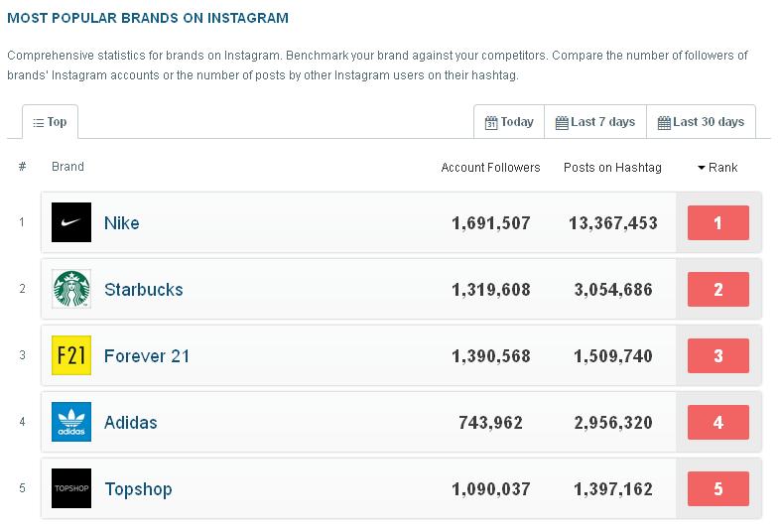Show Last 7 days statistics

(595, 122)
